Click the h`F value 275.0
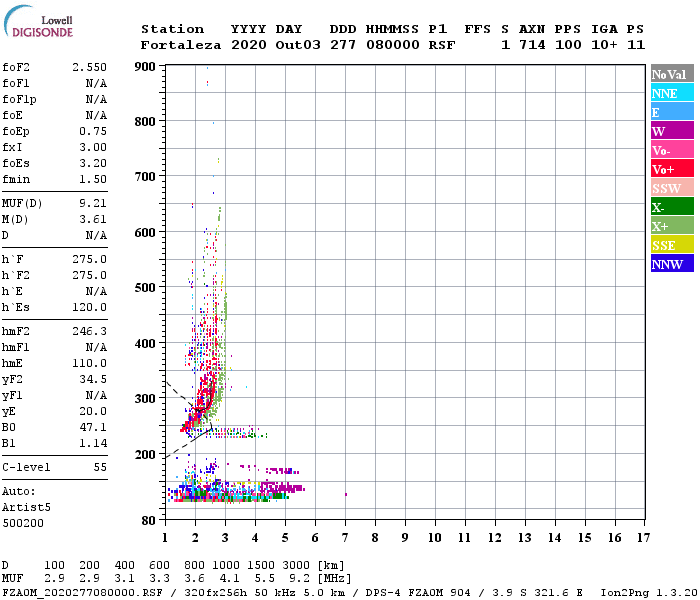This screenshot has width=700, height=600. click(x=89, y=259)
